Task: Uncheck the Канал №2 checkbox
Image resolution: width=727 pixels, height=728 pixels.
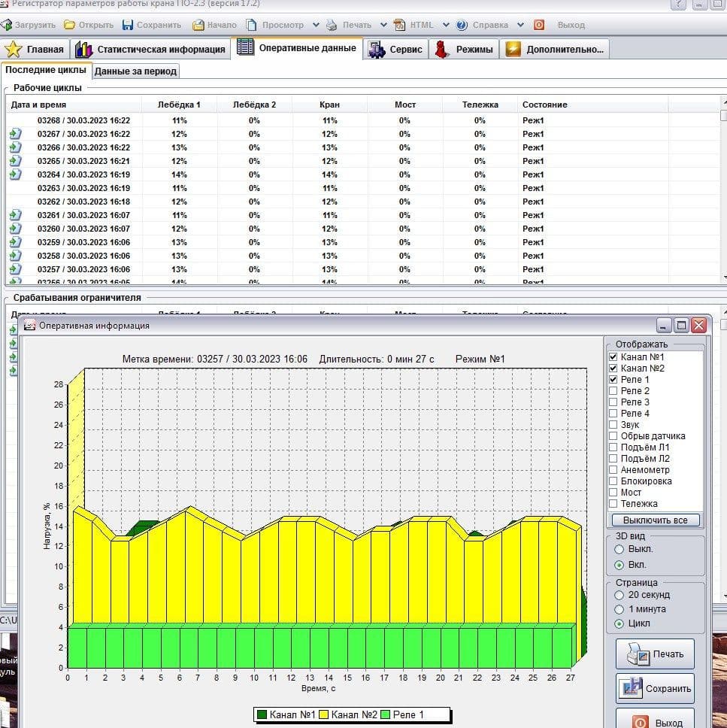Action: 613,369
